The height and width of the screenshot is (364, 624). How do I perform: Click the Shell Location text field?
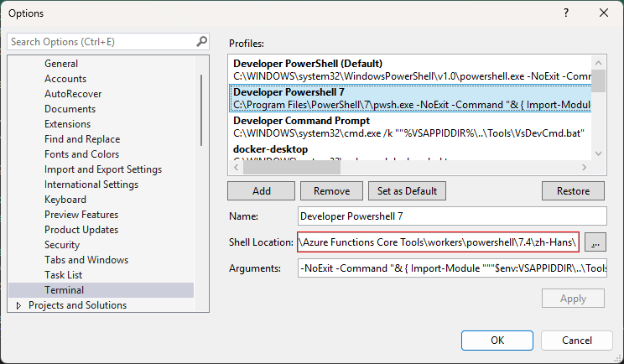[438, 242]
